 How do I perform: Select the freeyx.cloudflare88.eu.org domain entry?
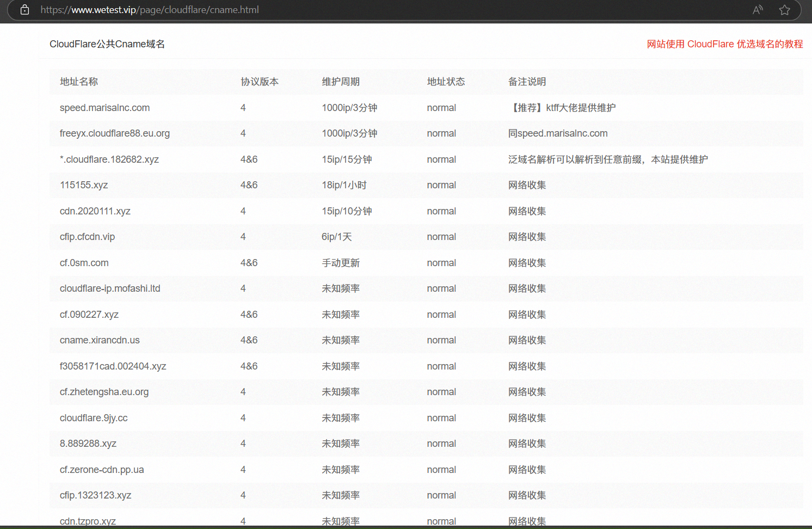point(115,133)
